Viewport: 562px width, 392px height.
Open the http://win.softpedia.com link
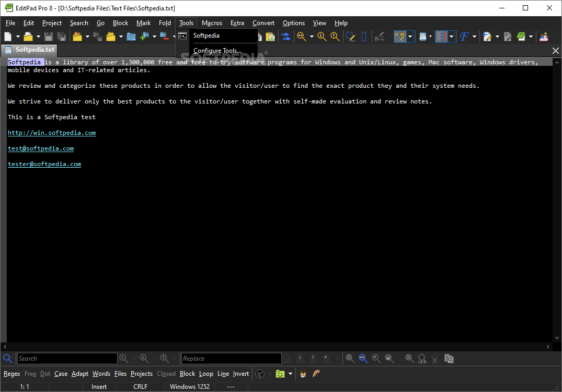(x=52, y=133)
